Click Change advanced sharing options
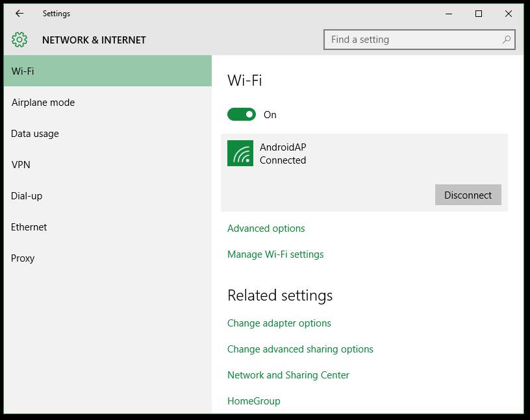The height and width of the screenshot is (420, 530). (300, 349)
